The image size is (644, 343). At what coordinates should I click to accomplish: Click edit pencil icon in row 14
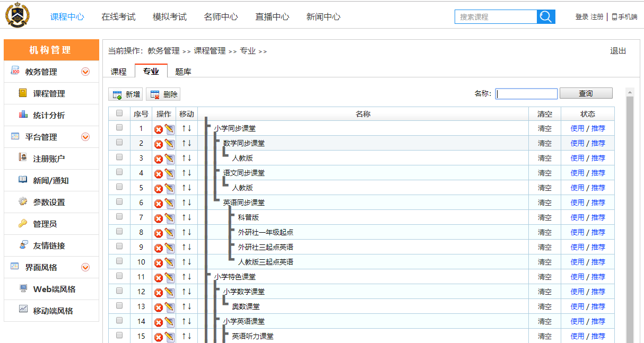coord(169,322)
